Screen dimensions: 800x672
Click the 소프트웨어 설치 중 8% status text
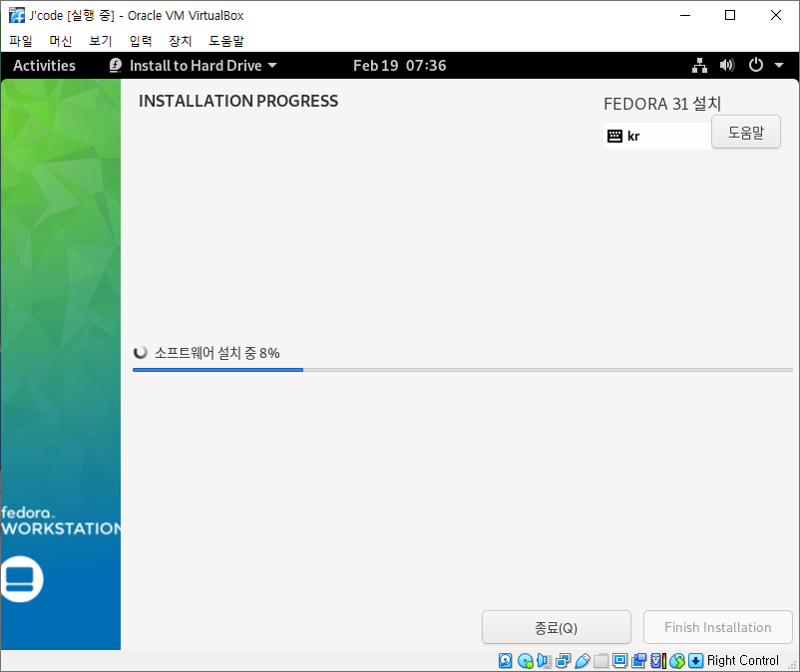(217, 353)
